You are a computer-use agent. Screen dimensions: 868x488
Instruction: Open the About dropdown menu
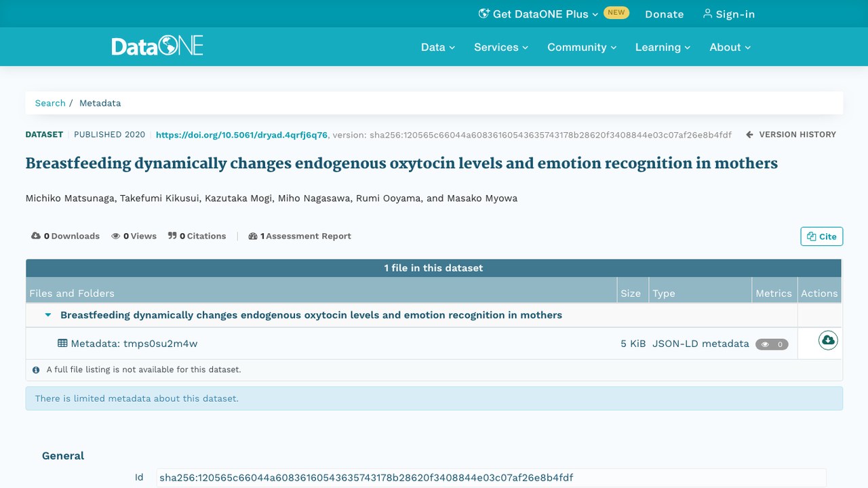click(x=730, y=47)
